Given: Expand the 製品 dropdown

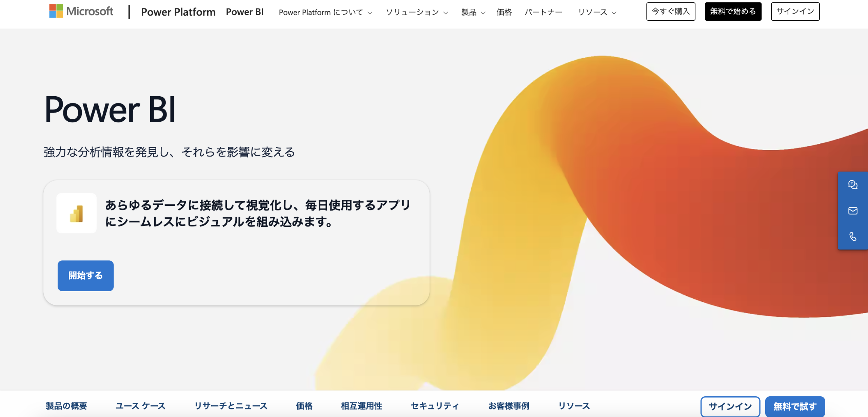Looking at the screenshot, I should pyautogui.click(x=473, y=13).
